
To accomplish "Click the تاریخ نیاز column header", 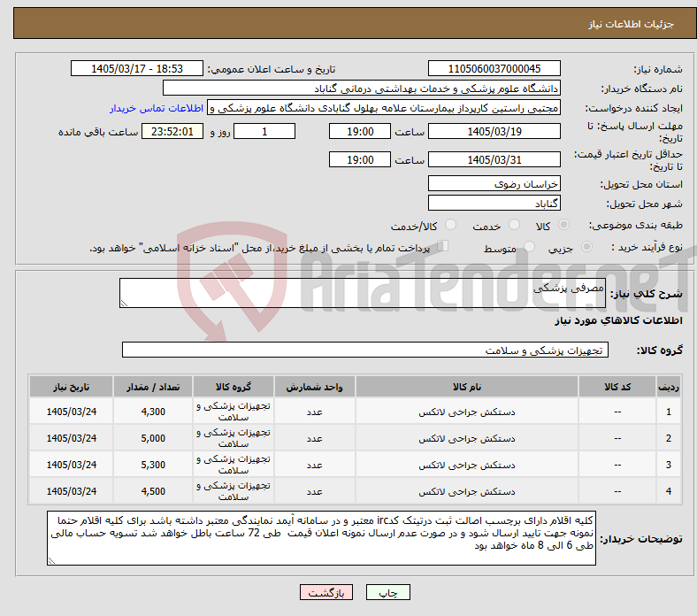I will pyautogui.click(x=71, y=387).
